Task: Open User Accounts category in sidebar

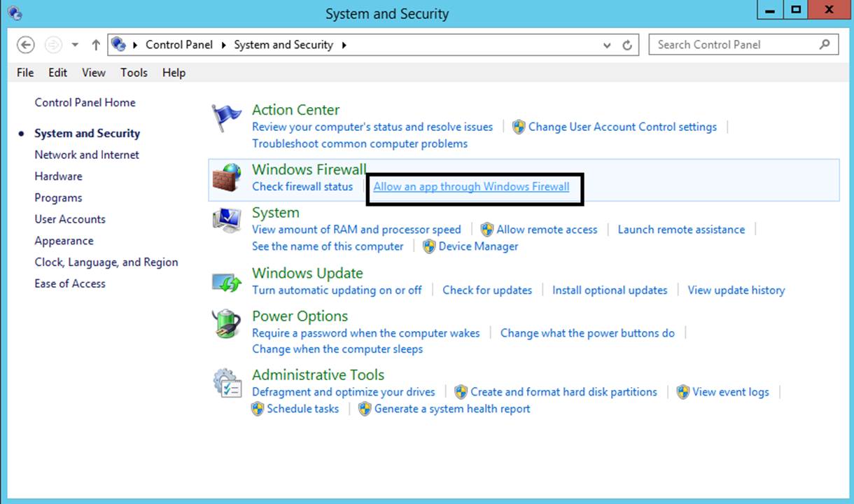Action: (x=70, y=219)
